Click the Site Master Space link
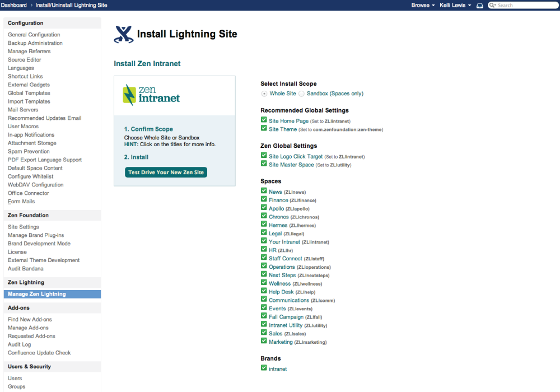The image size is (560, 392). (291, 165)
